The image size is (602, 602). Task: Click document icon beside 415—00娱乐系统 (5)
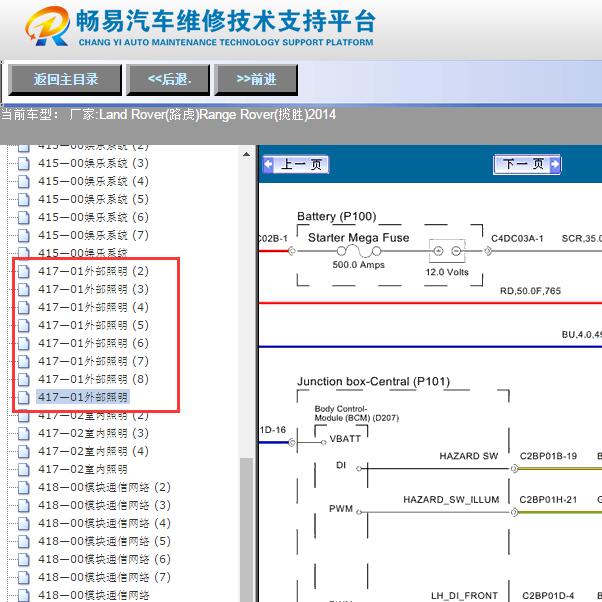(x=24, y=200)
